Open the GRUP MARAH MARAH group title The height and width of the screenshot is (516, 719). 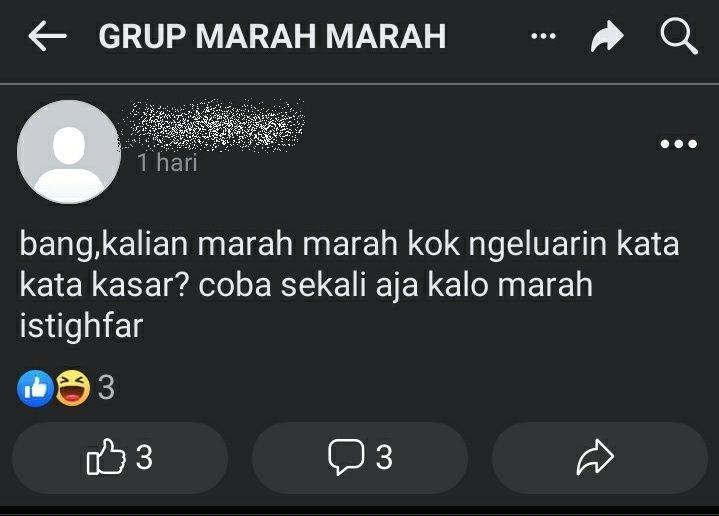(272, 36)
